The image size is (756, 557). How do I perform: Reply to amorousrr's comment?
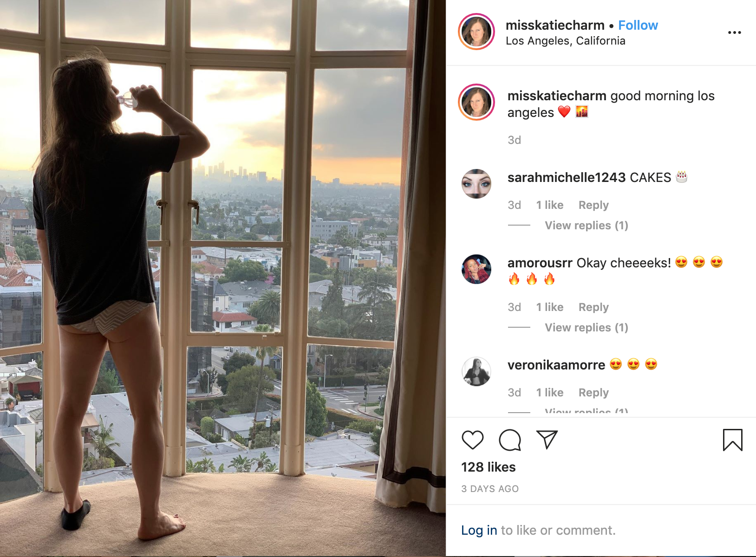tap(593, 307)
